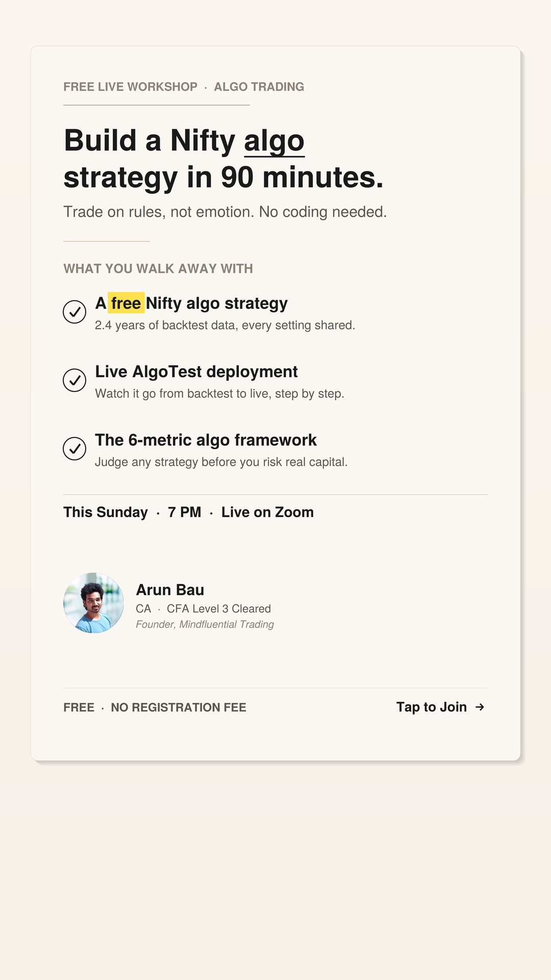
Task: Click the underlined word algo in headline
Action: [274, 141]
